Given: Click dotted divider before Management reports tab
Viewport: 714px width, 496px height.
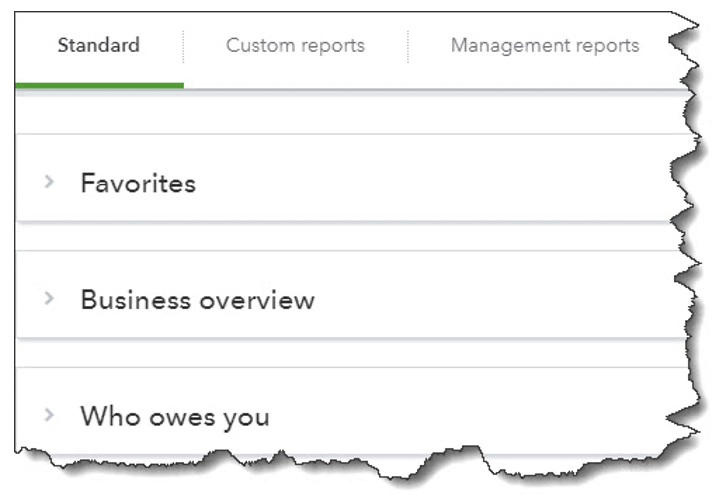Looking at the screenshot, I should (408, 47).
